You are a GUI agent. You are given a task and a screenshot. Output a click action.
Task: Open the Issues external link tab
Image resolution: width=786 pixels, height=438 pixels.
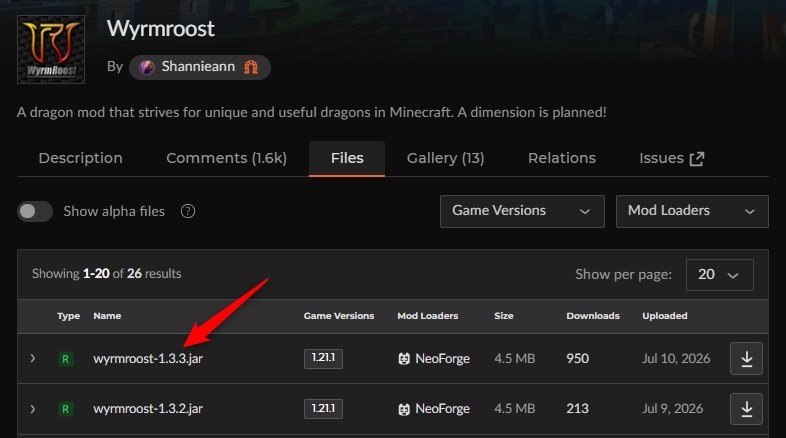(672, 158)
